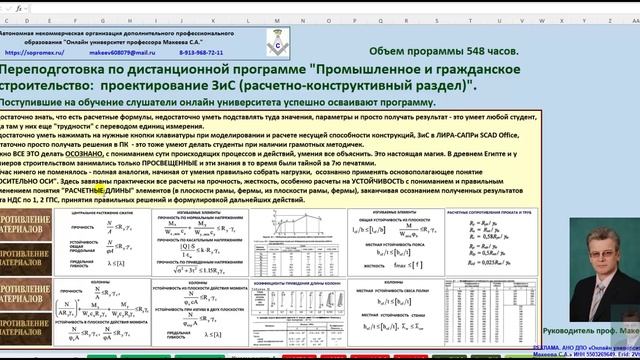Click the fx Insert Function icon

coord(19,9)
